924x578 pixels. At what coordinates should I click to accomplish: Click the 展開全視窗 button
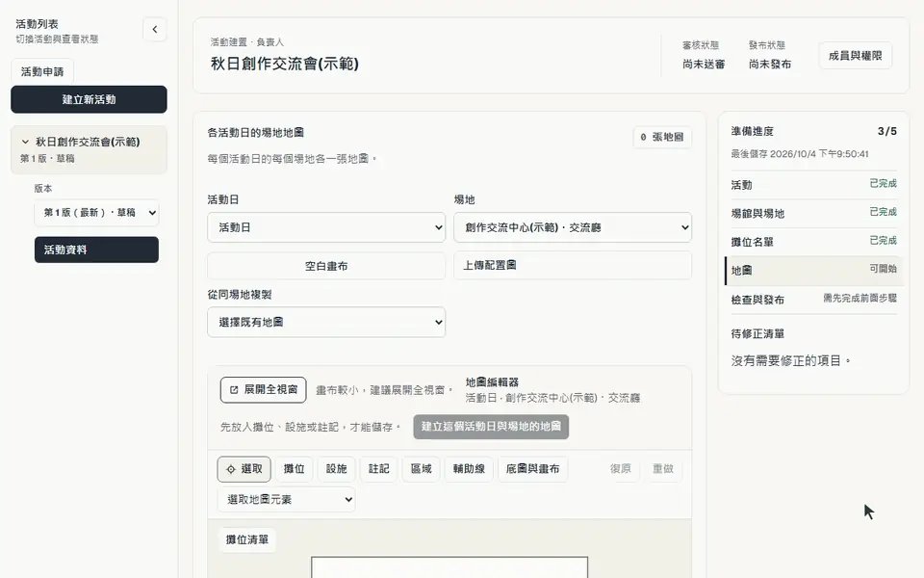coord(264,390)
